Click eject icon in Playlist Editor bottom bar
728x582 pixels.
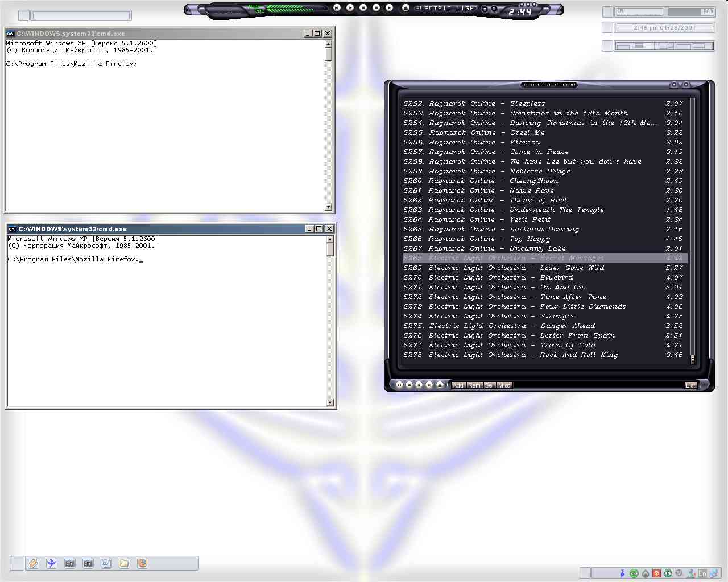[x=439, y=385]
